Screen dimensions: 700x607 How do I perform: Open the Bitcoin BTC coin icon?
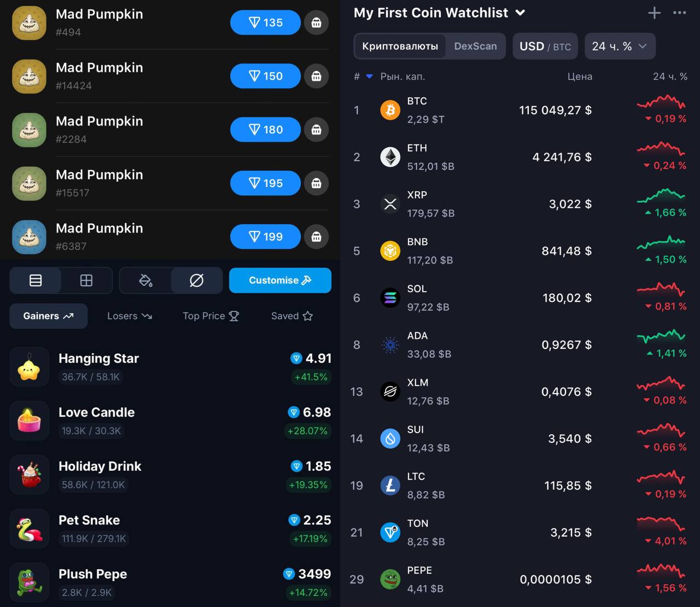pos(390,110)
